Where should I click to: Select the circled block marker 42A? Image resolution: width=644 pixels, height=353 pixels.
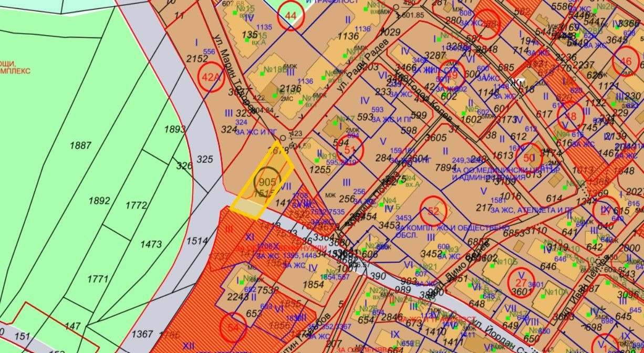(211, 78)
